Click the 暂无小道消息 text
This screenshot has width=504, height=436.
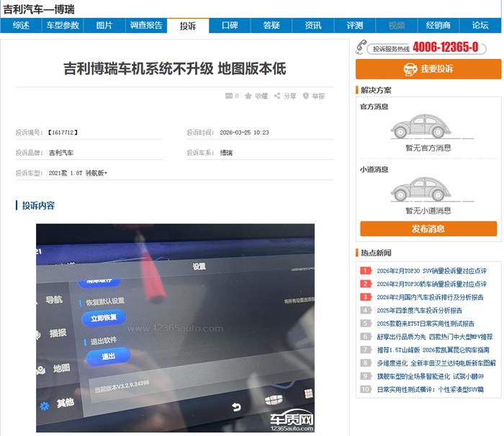pos(428,210)
